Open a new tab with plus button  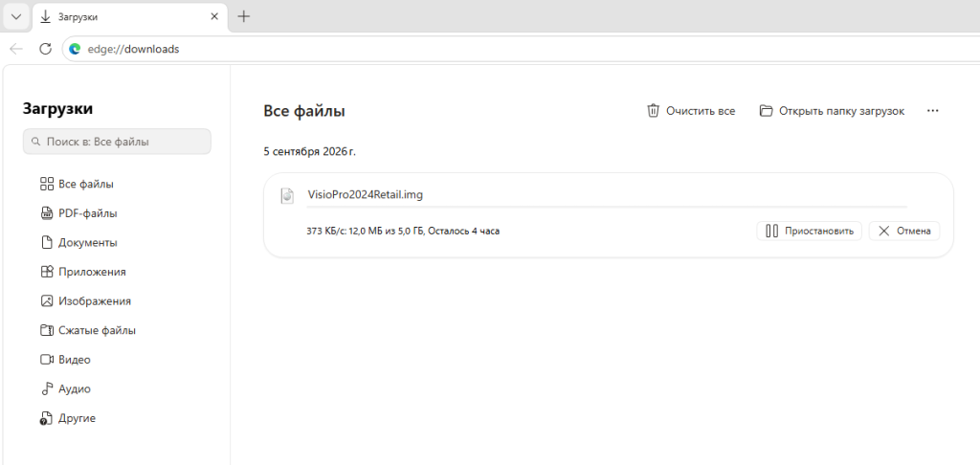tap(244, 17)
